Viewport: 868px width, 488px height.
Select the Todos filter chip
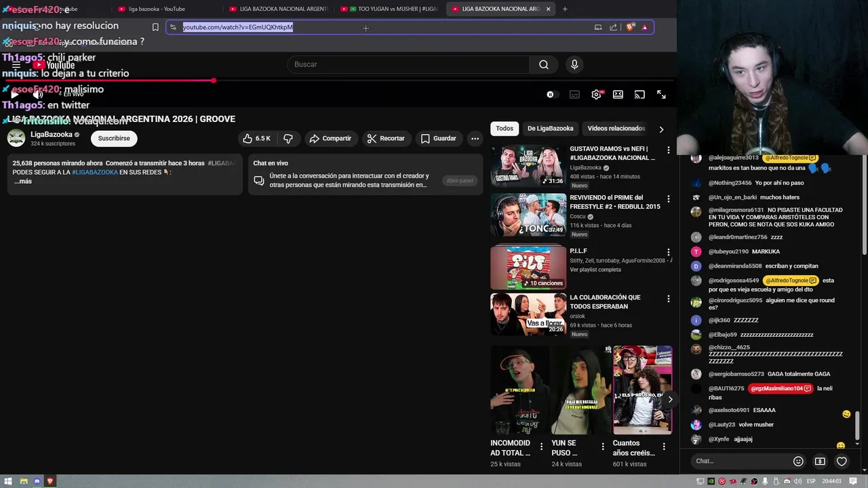click(x=505, y=128)
